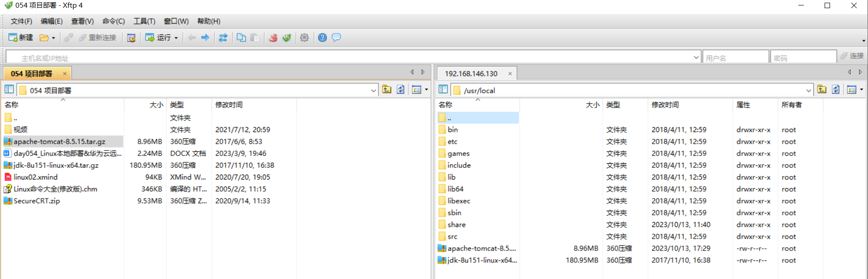
Task: Open the 查看(V) menu
Action: [82, 21]
